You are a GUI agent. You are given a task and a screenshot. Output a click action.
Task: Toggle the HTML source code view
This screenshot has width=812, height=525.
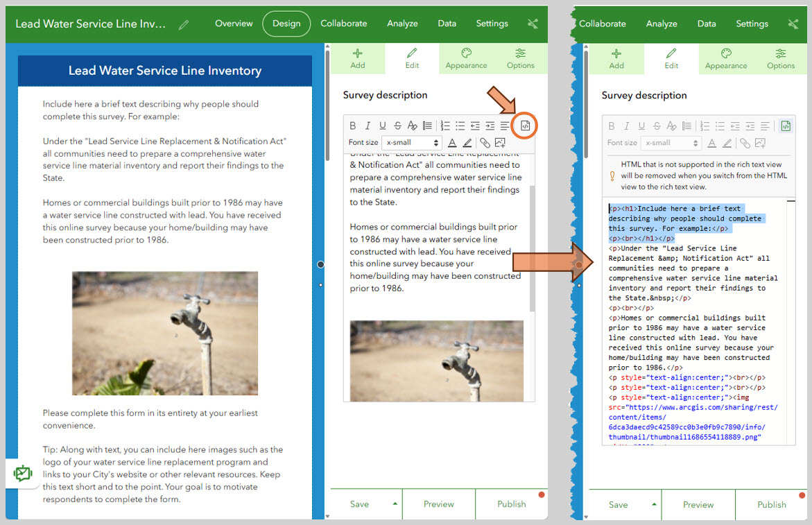pyautogui.click(x=525, y=126)
